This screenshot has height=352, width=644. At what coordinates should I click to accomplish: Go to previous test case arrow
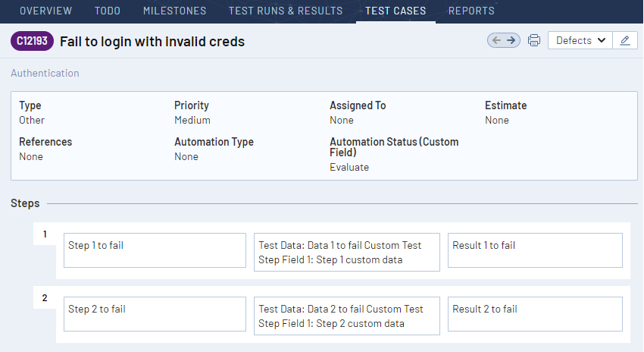click(496, 40)
